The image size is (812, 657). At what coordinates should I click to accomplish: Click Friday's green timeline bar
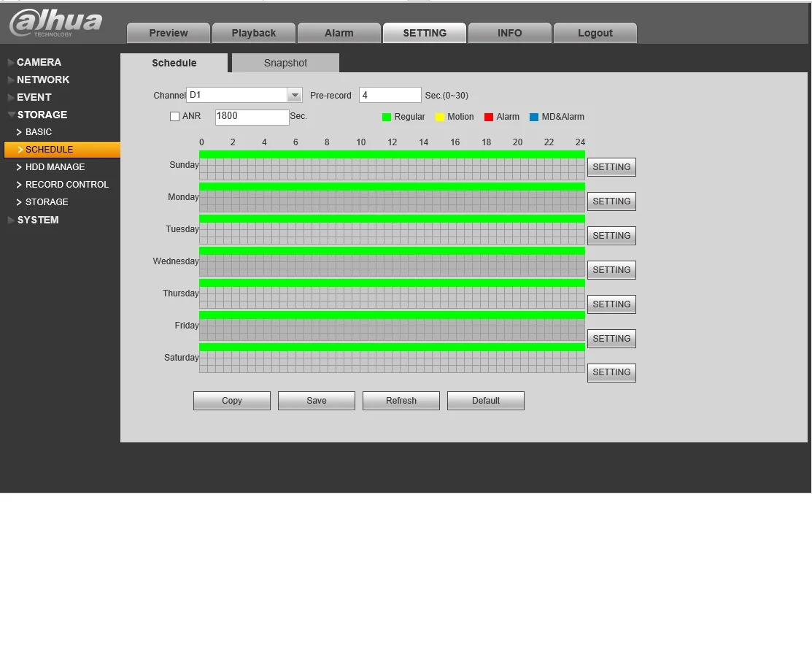392,315
